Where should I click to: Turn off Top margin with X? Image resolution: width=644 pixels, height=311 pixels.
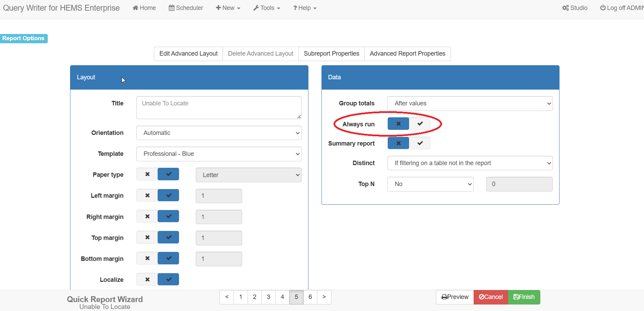click(x=147, y=237)
